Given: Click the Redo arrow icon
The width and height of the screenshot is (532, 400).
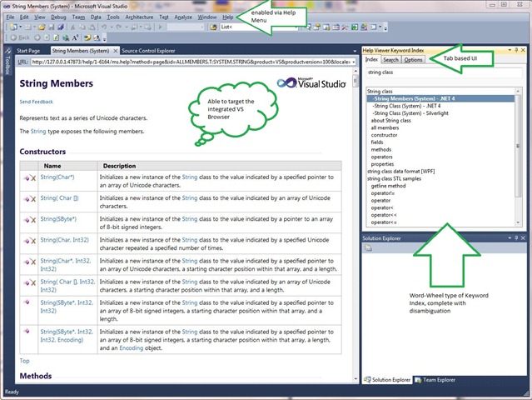Looking at the screenshot, I should point(119,27).
